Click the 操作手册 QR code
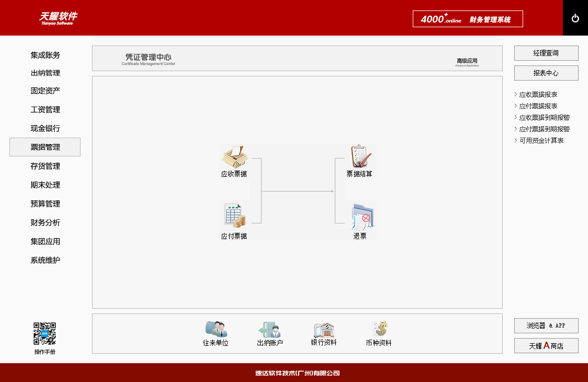This screenshot has height=382, width=588. click(x=44, y=333)
